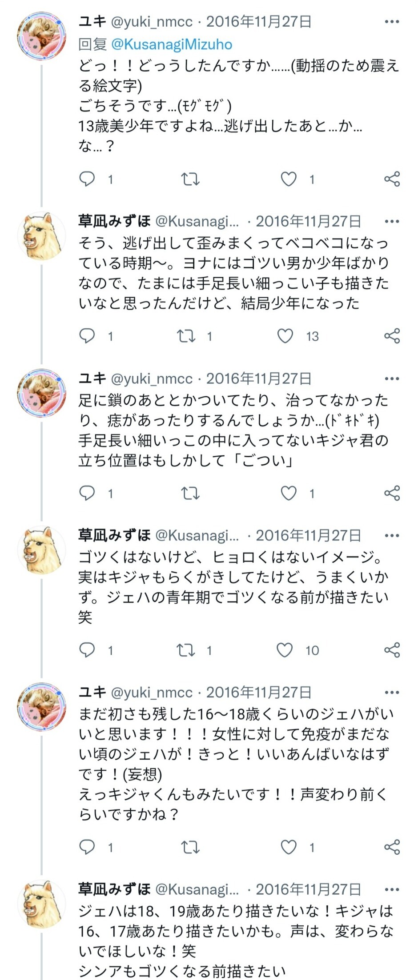Viewport: 418px width, 980px height.
Task: Share the 草凪みずほ tweet with 10 likes
Action: point(392,650)
